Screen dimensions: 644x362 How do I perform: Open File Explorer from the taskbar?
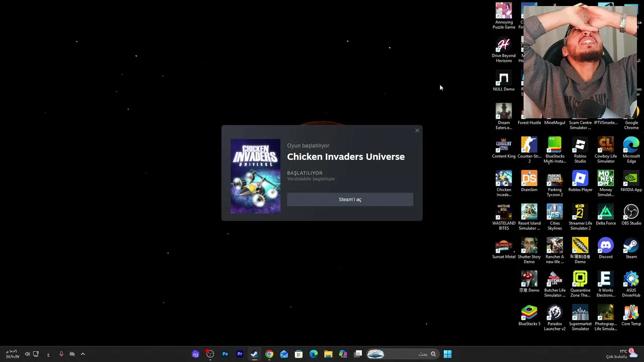pyautogui.click(x=328, y=354)
